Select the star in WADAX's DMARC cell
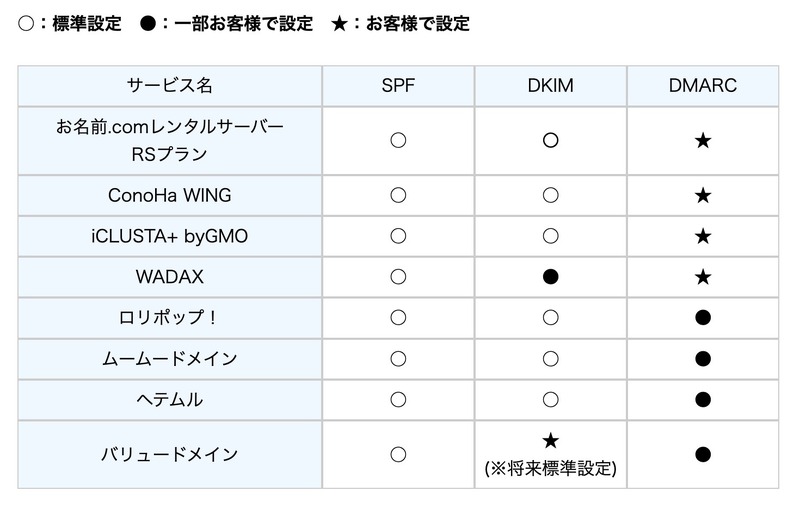The width and height of the screenshot is (800, 509). (703, 277)
